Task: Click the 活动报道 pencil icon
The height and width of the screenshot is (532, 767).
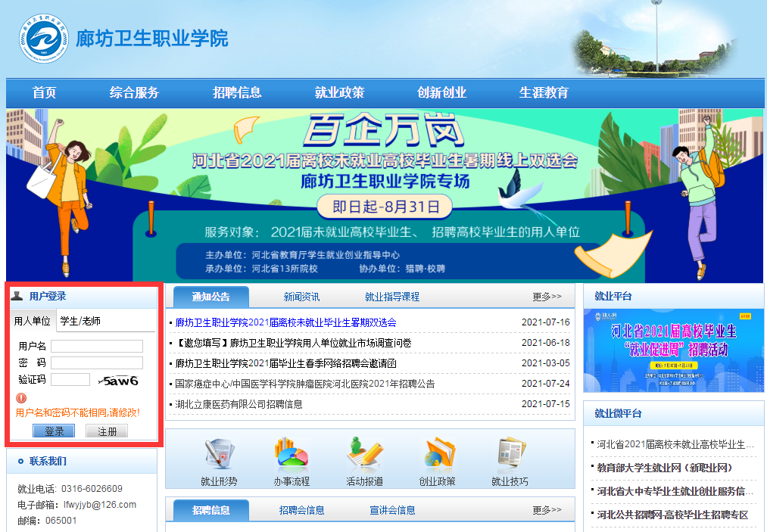Action: pyautogui.click(x=364, y=454)
